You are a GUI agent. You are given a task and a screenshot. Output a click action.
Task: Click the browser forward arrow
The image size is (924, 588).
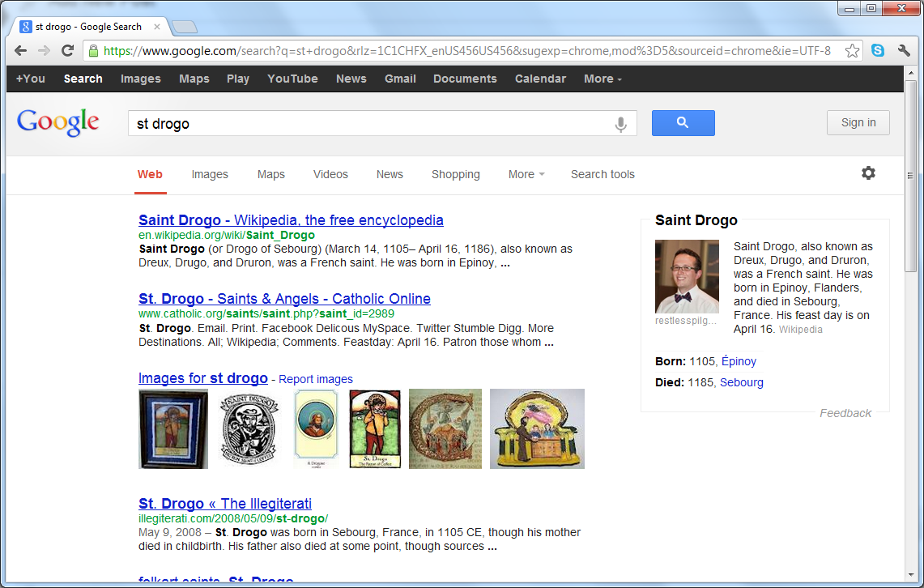45,51
